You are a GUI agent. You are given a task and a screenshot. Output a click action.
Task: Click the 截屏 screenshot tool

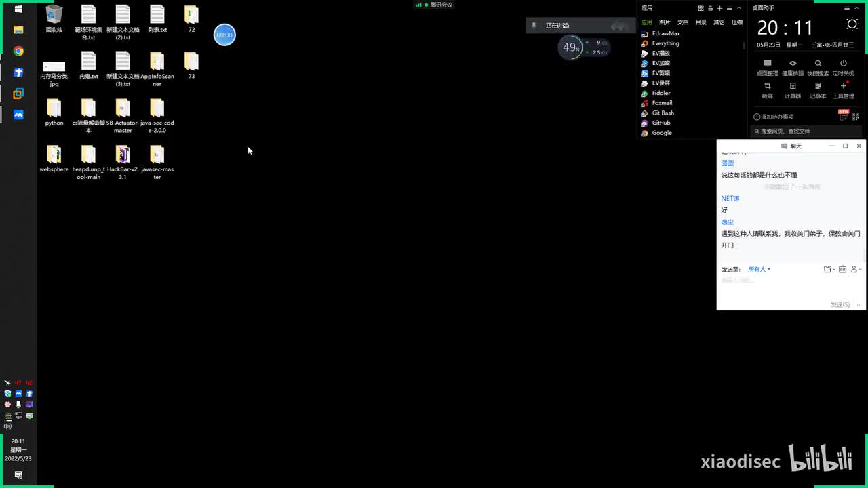(x=767, y=90)
